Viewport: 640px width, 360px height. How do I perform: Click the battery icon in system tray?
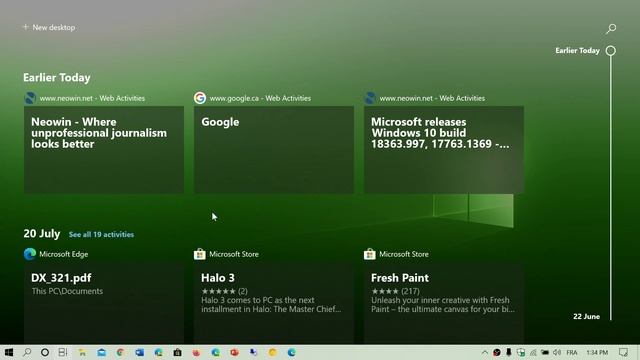[545, 352]
